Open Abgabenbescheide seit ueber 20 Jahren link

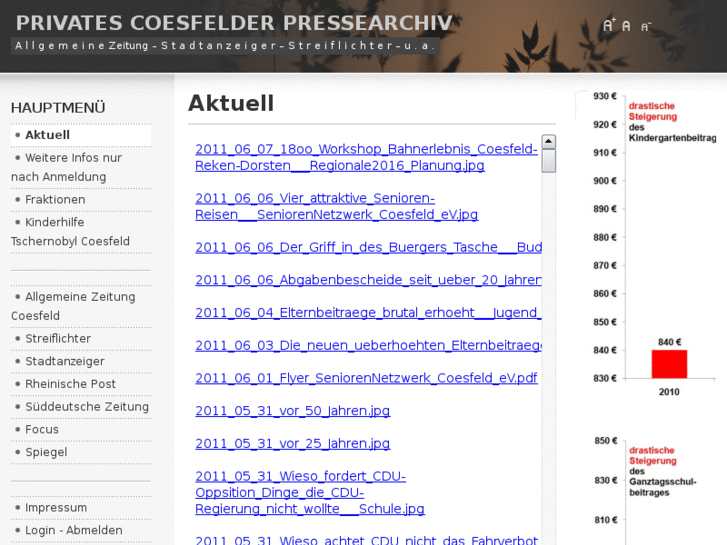[368, 280]
